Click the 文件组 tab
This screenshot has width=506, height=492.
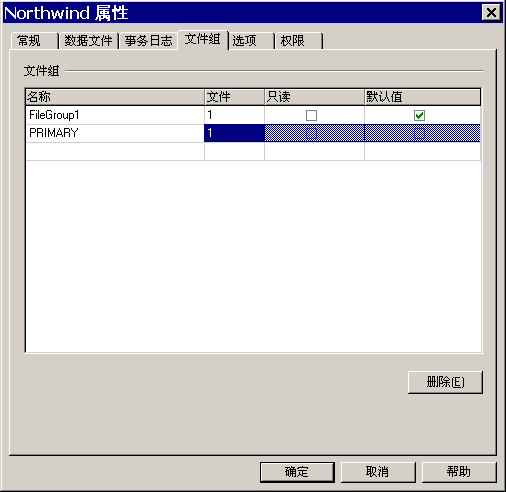pos(203,39)
